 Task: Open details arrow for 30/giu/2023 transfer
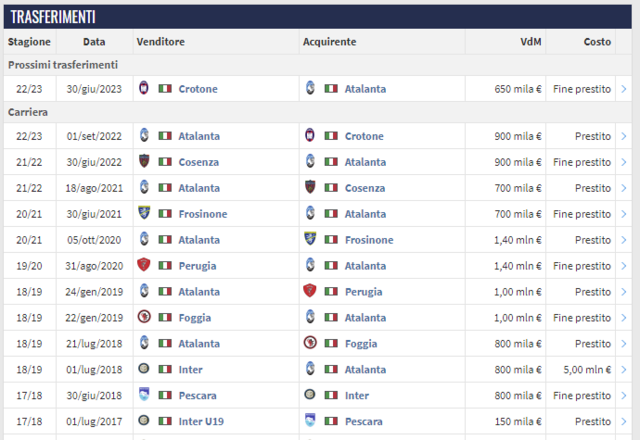[x=624, y=89]
